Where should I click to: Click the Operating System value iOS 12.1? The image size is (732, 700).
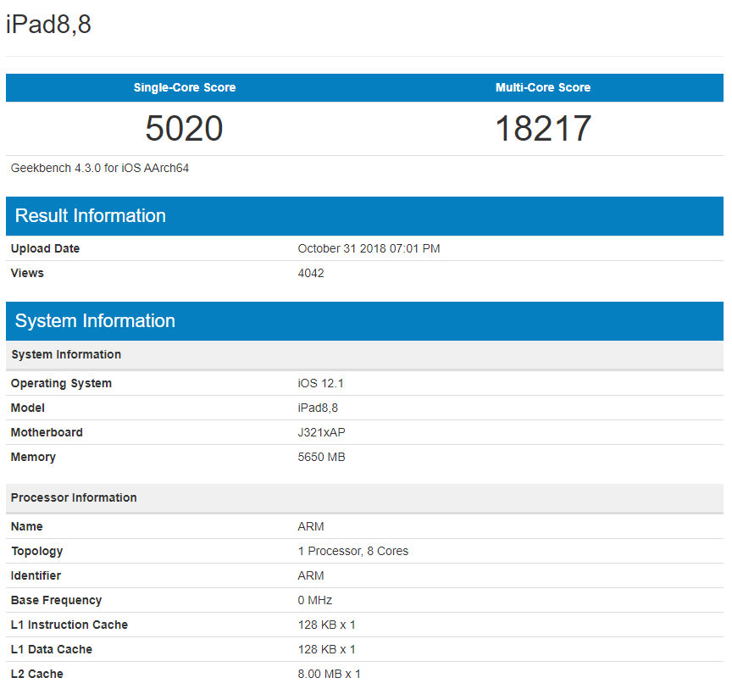tap(321, 383)
